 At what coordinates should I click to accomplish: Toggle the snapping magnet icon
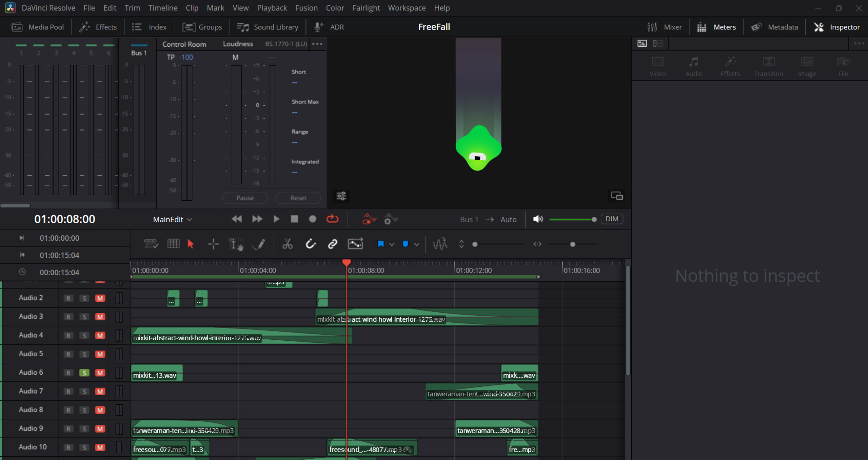(310, 244)
